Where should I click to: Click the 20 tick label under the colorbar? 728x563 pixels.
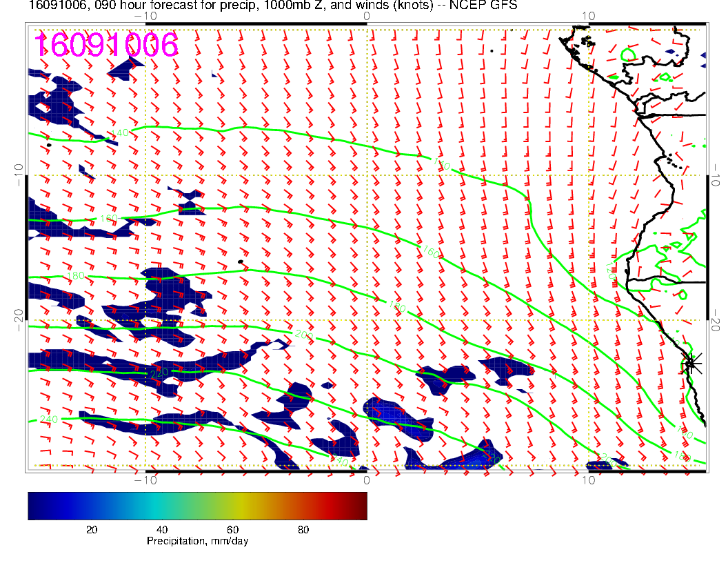click(91, 529)
